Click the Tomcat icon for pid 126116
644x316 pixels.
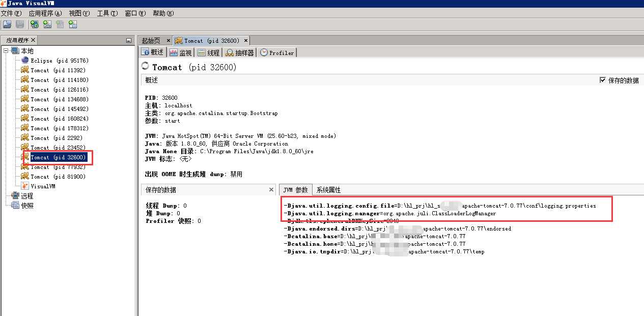[25, 89]
